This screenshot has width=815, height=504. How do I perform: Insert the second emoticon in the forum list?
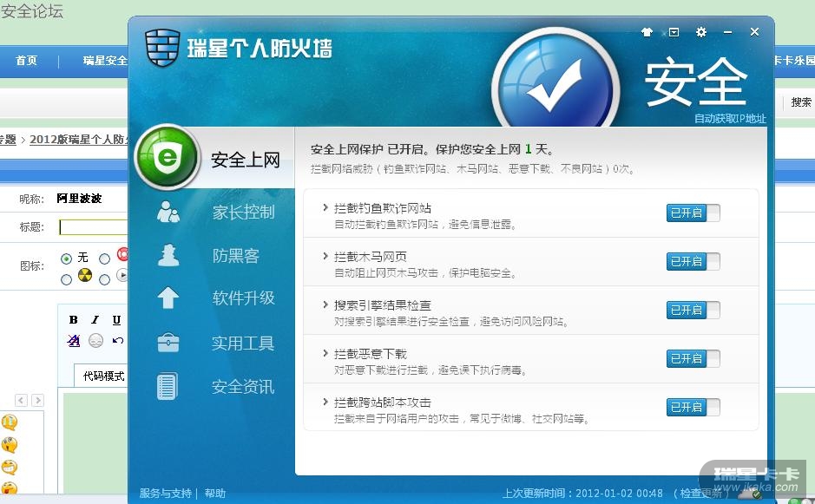pos(10,444)
